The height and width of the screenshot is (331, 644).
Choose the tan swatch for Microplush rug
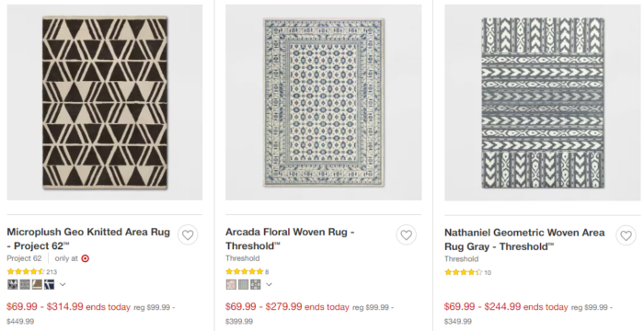click(37, 284)
